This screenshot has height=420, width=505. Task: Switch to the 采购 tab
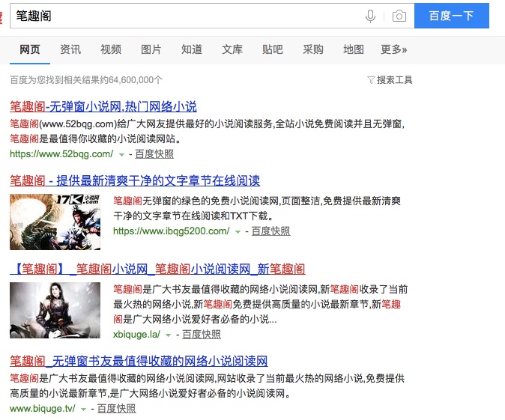[x=312, y=49]
